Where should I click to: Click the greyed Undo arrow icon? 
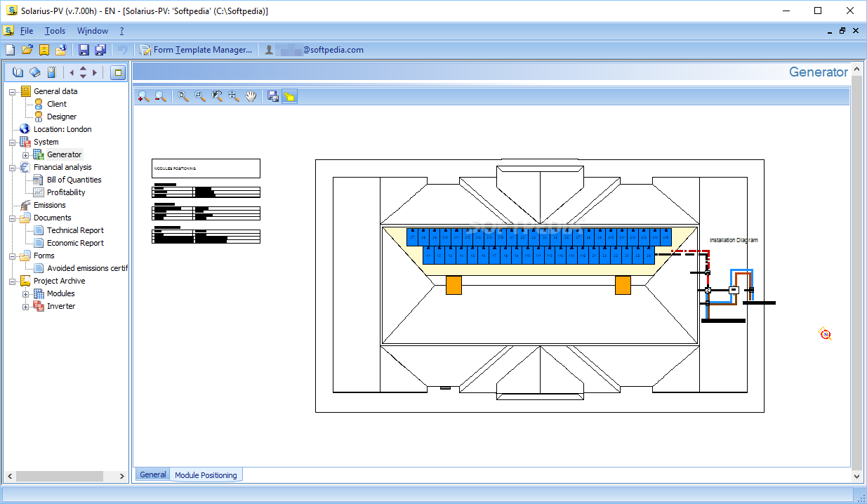click(x=123, y=50)
